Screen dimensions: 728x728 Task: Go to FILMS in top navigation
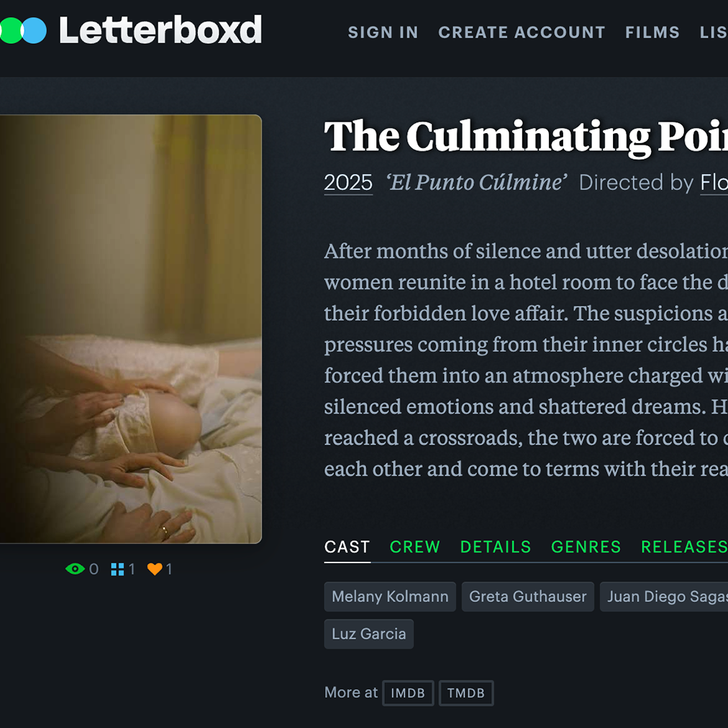tap(652, 32)
